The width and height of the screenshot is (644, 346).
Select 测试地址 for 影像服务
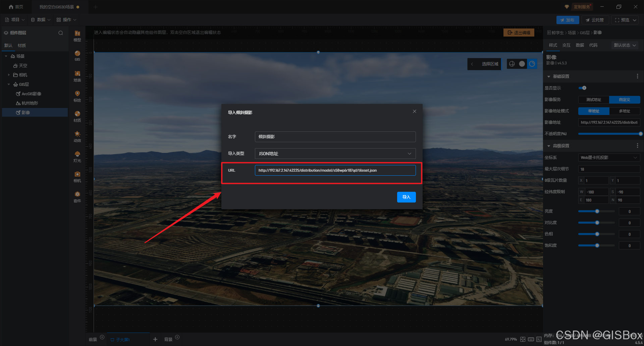594,100
